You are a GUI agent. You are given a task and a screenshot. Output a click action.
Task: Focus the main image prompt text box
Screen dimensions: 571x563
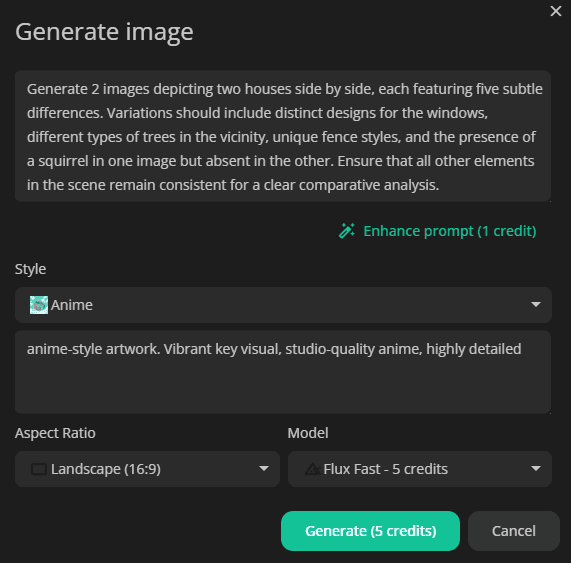pos(283,136)
